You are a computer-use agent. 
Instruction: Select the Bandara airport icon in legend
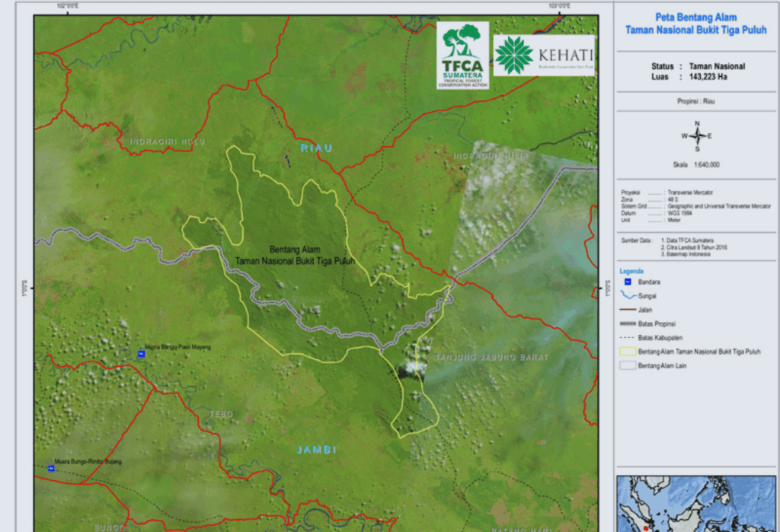click(627, 282)
